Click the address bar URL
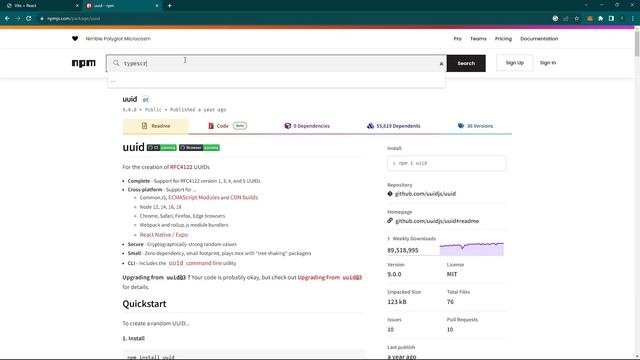This screenshot has width=640, height=360. [x=73, y=18]
